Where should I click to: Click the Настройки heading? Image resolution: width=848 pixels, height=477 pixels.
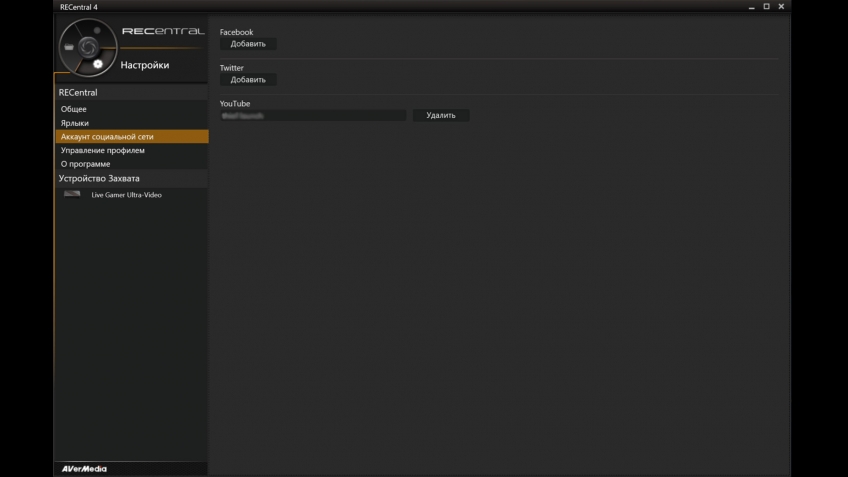pyautogui.click(x=145, y=65)
